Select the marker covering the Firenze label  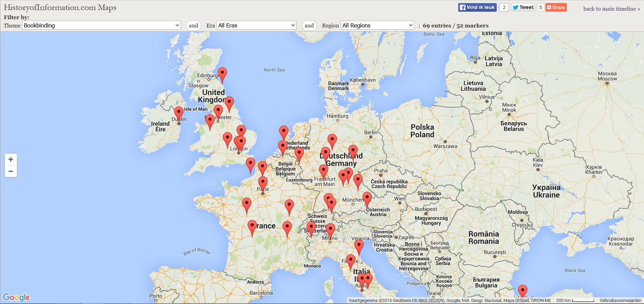(350, 262)
